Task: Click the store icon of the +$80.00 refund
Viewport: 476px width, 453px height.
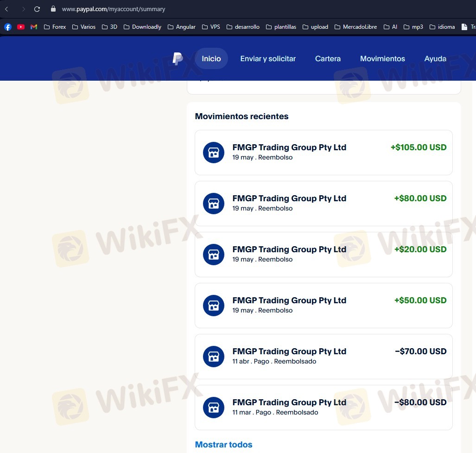Action: (x=214, y=204)
